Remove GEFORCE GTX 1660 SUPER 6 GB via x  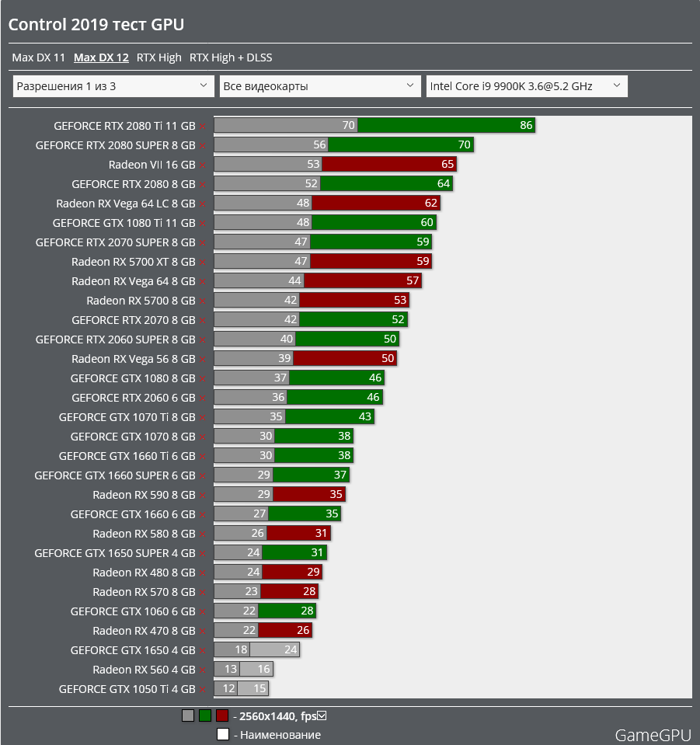coord(203,476)
